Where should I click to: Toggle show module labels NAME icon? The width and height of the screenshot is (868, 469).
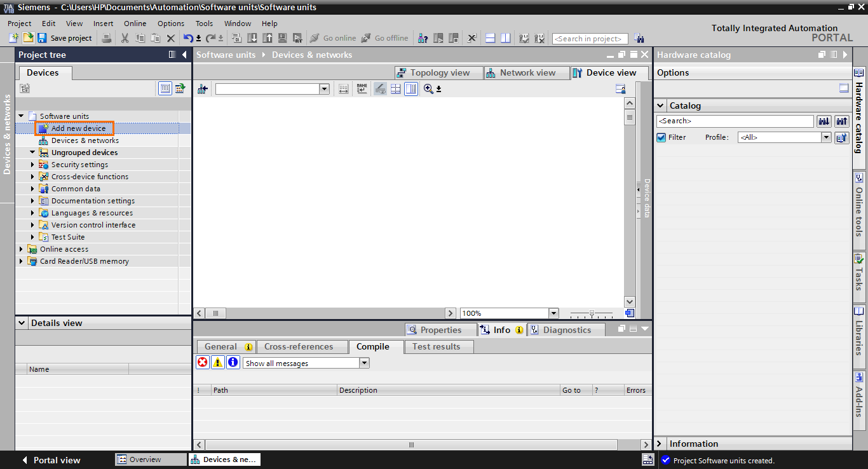coord(362,89)
